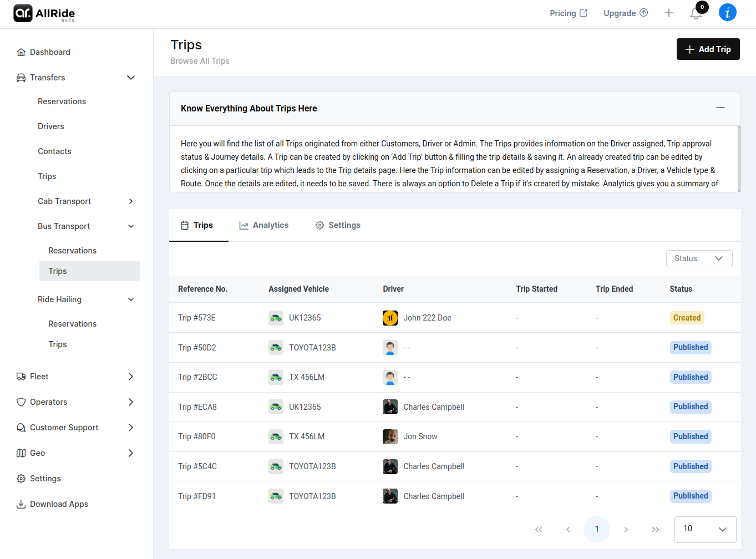Open the Pricing link
This screenshot has width=756, height=559.
coord(568,13)
